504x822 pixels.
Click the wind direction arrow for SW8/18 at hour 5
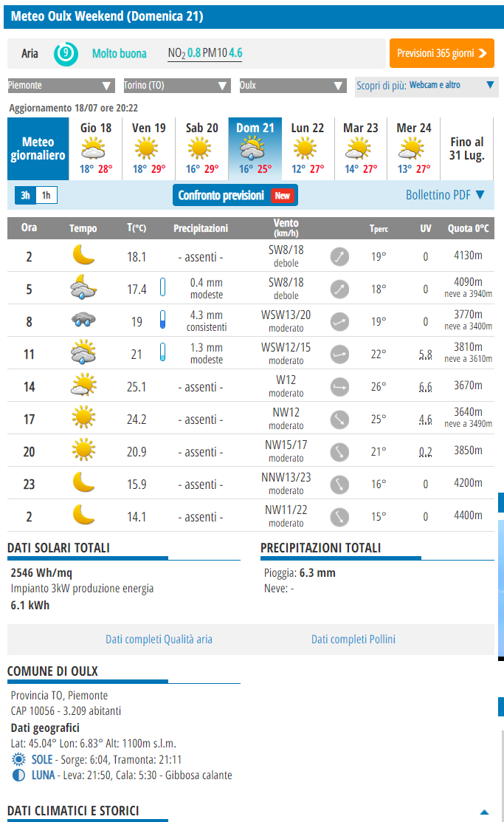(x=339, y=289)
